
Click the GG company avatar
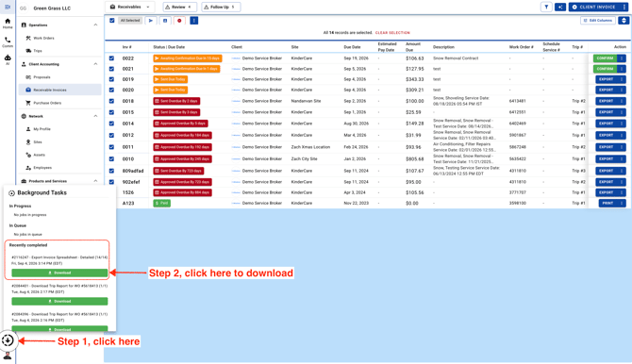pos(23,8)
